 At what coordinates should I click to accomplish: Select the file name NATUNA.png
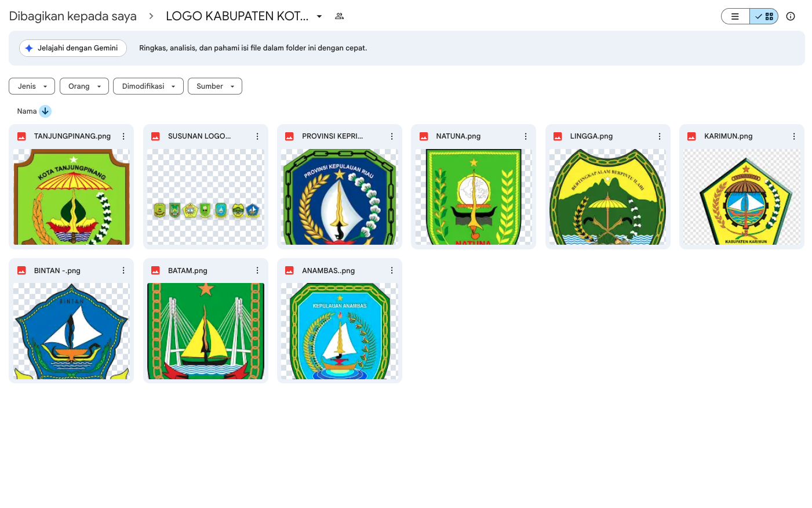point(458,136)
